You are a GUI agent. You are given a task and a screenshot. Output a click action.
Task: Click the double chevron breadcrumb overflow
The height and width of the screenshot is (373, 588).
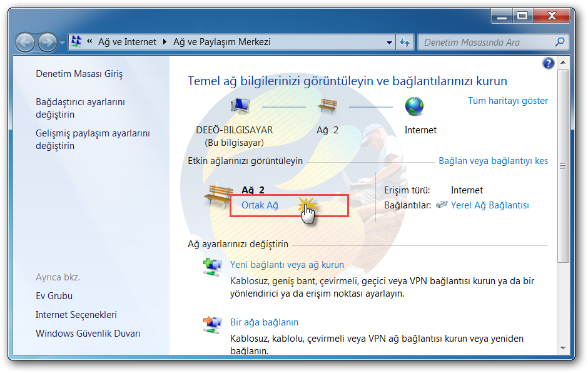(89, 41)
